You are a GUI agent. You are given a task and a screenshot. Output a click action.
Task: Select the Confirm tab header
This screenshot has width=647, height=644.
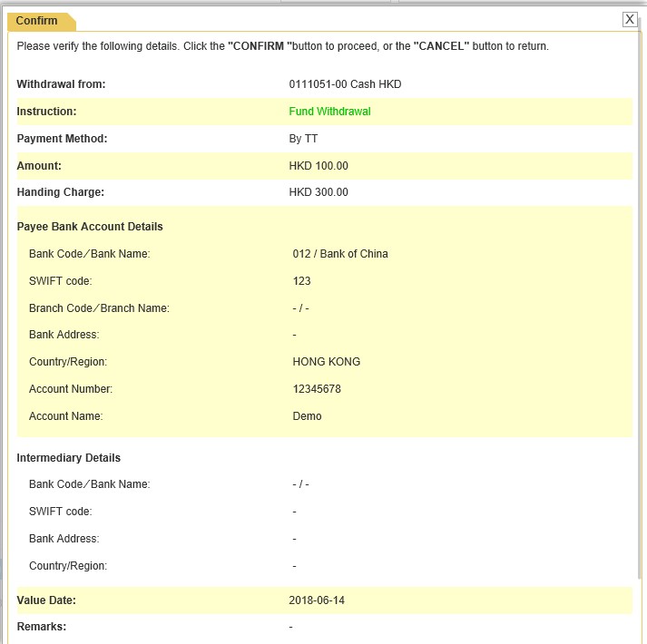click(41, 21)
